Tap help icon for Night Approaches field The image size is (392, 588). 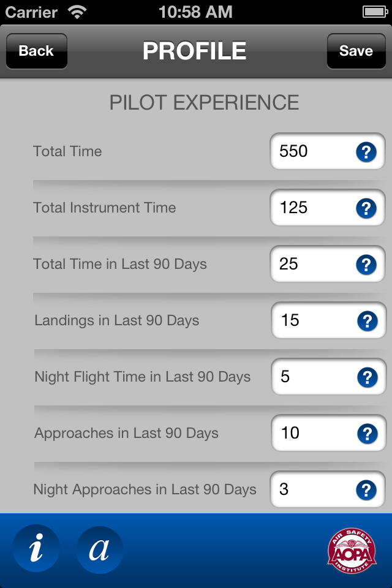[366, 490]
